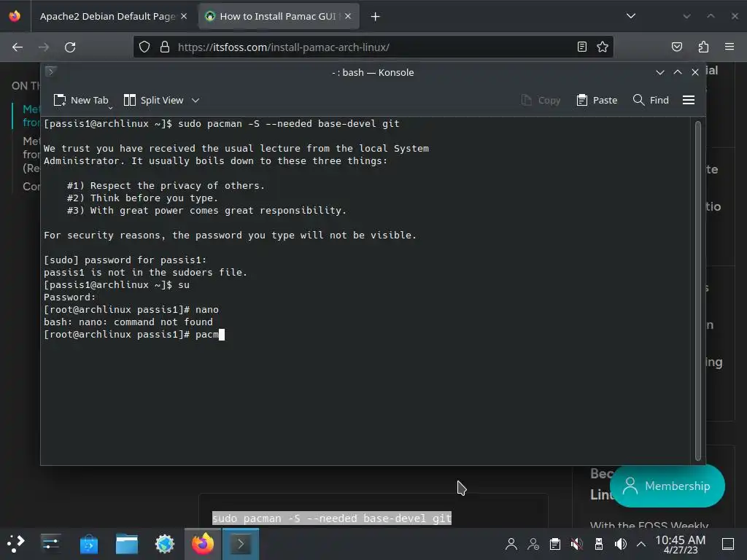747x560 pixels.
Task: Open Dolphin file manager from taskbar
Action: pyautogui.click(x=127, y=544)
